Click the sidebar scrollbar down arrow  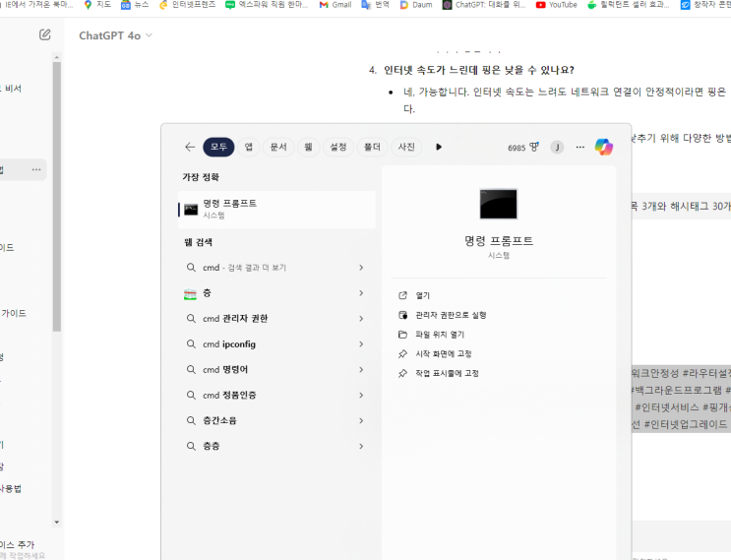[57, 523]
